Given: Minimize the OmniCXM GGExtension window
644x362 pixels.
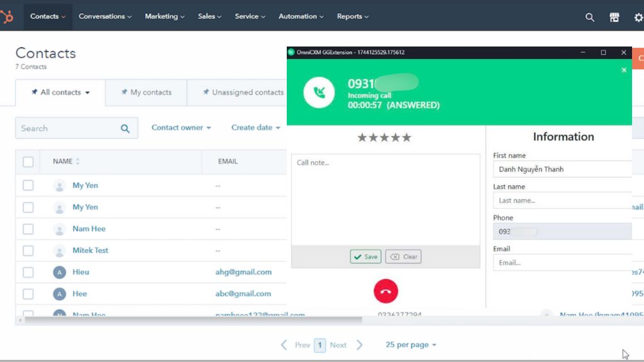Looking at the screenshot, I should click(583, 52).
